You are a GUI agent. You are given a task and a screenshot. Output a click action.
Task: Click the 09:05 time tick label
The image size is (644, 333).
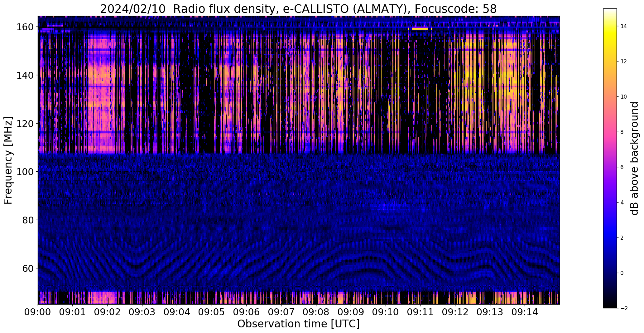[212, 312]
